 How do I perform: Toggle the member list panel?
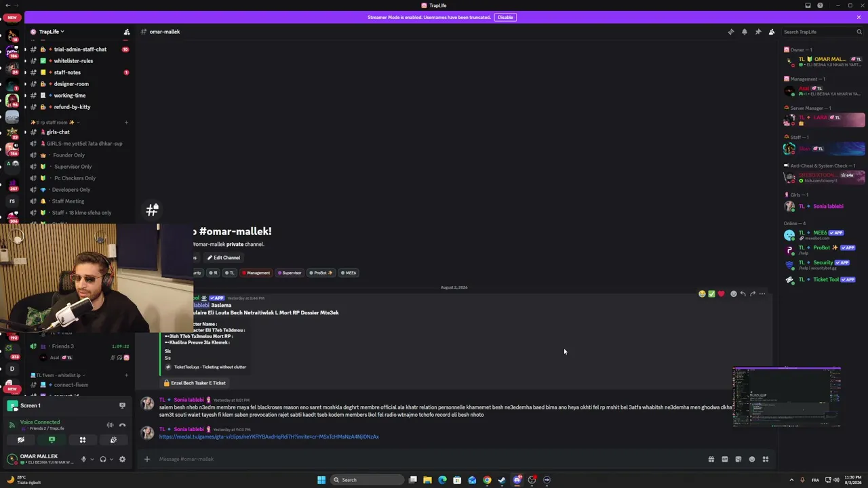pyautogui.click(x=771, y=32)
